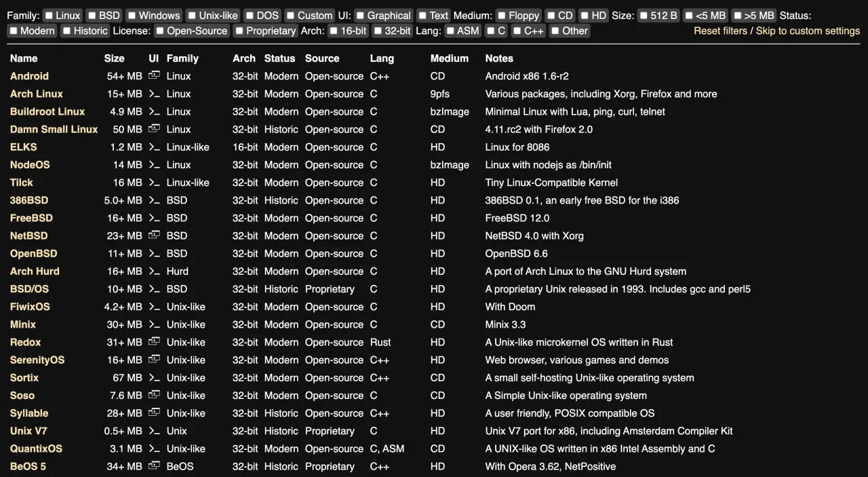
Task: Click the terminal icon in the Unix V7 row
Action: pyautogui.click(x=155, y=431)
